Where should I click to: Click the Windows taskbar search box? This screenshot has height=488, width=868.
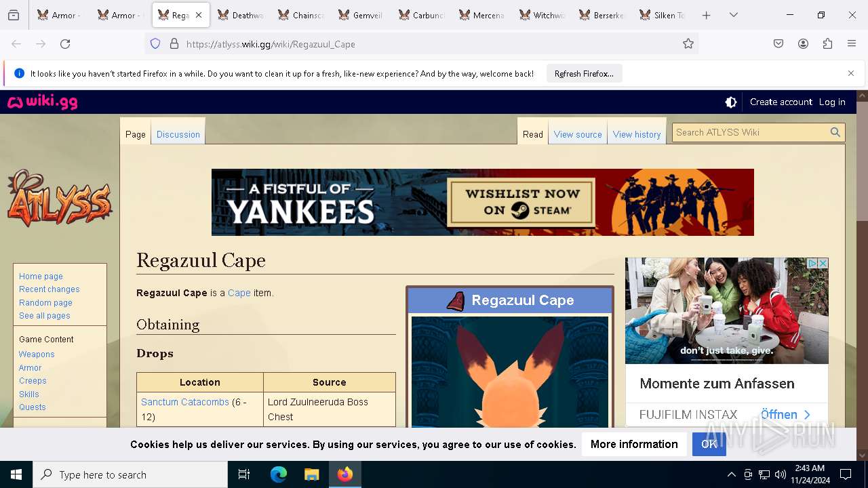(x=130, y=474)
